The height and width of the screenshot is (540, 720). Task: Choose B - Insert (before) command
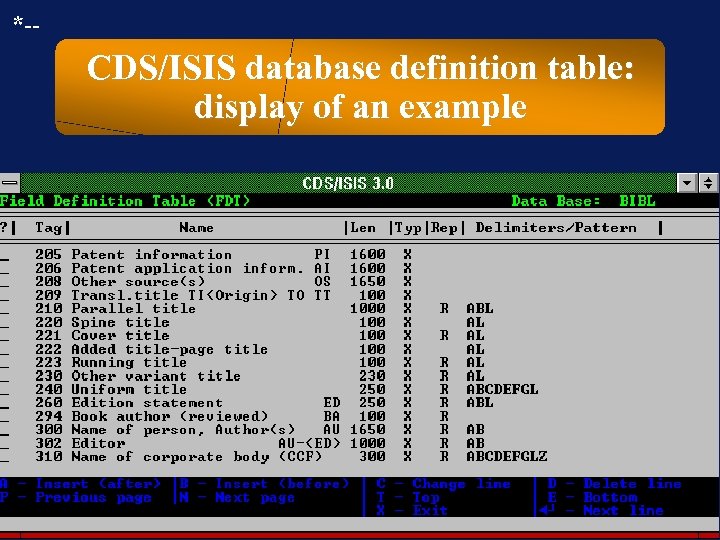[264, 484]
